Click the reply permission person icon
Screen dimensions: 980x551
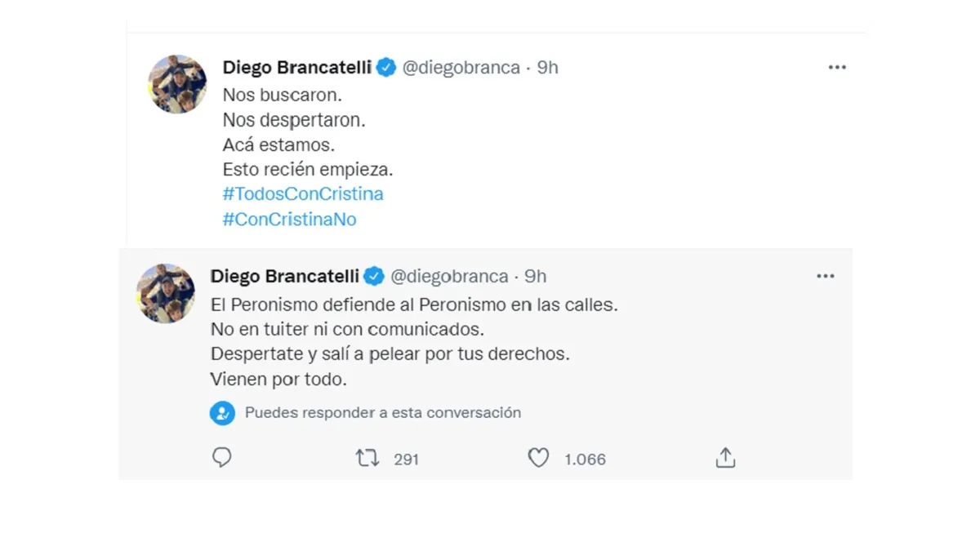pyautogui.click(x=222, y=413)
